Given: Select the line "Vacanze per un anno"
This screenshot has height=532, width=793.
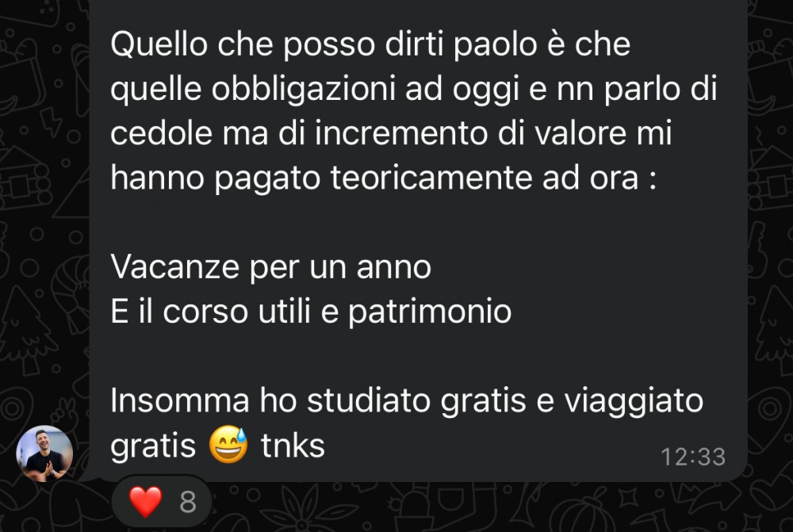Looking at the screenshot, I should point(270,267).
